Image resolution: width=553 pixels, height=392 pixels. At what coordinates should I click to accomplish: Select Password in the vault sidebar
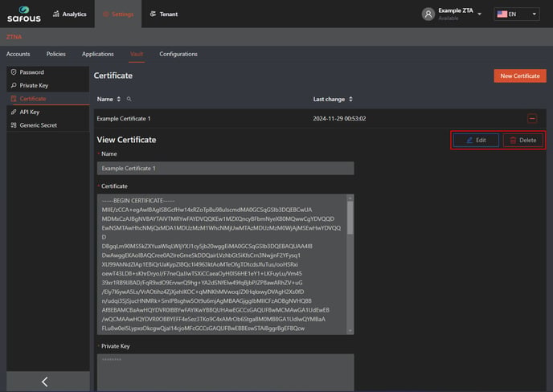click(31, 72)
